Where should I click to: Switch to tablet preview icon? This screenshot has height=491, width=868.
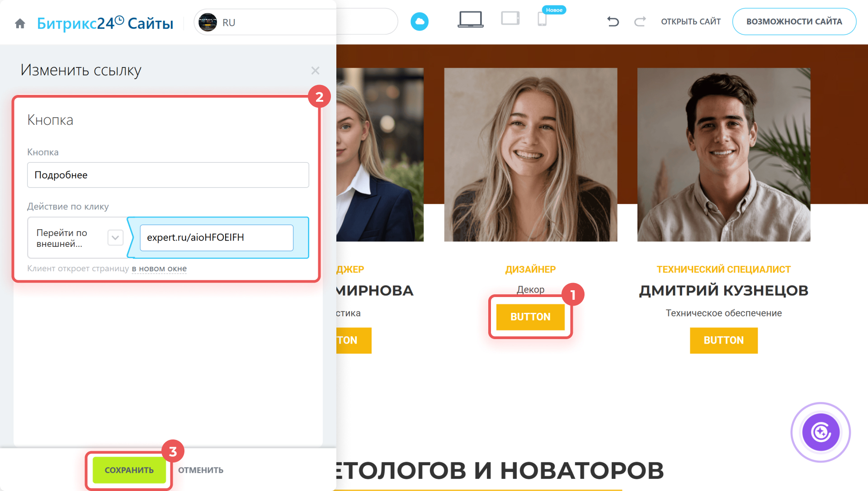tap(510, 19)
